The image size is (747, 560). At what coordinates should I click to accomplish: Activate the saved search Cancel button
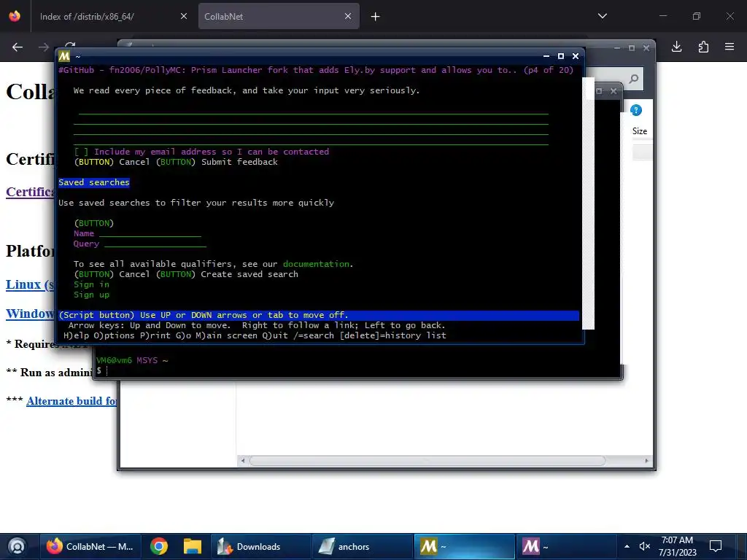pos(112,274)
